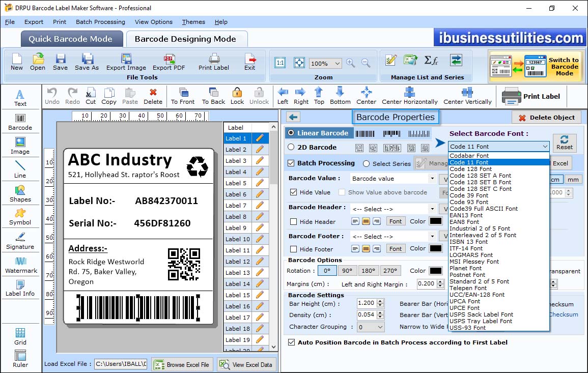Select the Linear Barcode radio button
Screen dimensions: 588x373
tap(291, 133)
